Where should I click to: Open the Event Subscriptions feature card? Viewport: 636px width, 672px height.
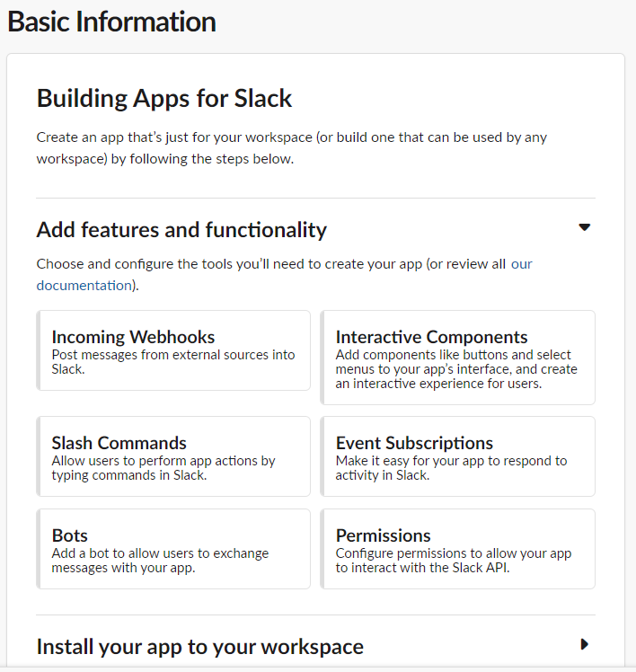click(x=457, y=456)
